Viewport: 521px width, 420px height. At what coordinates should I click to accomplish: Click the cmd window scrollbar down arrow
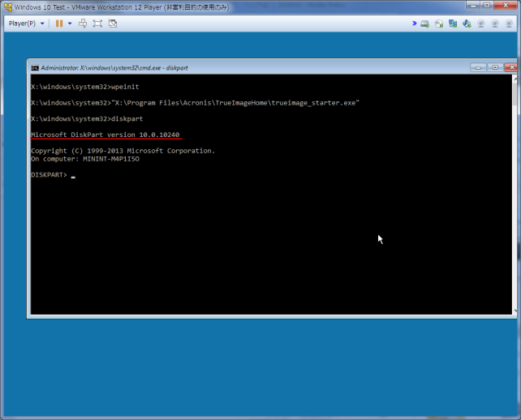[x=515, y=311]
